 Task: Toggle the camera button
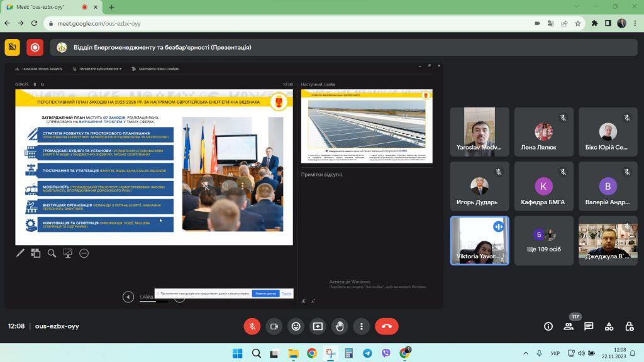tap(274, 326)
